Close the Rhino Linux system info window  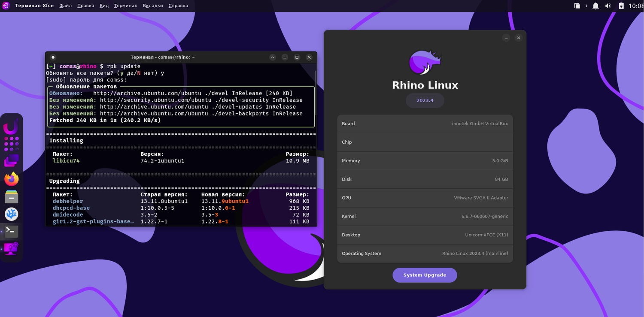point(519,38)
